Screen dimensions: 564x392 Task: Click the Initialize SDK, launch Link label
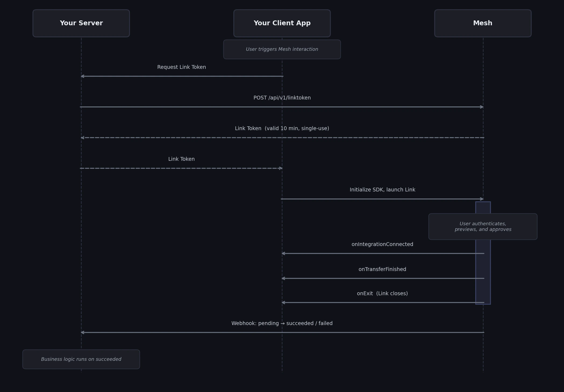pos(382,190)
